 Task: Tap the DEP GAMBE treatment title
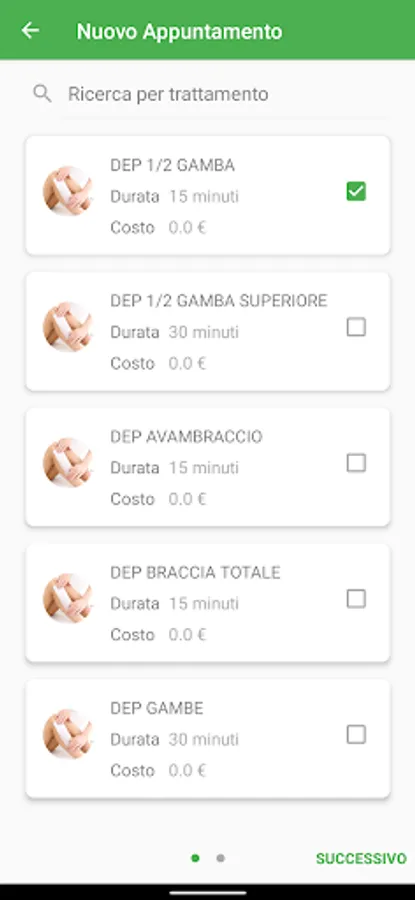pyautogui.click(x=157, y=708)
